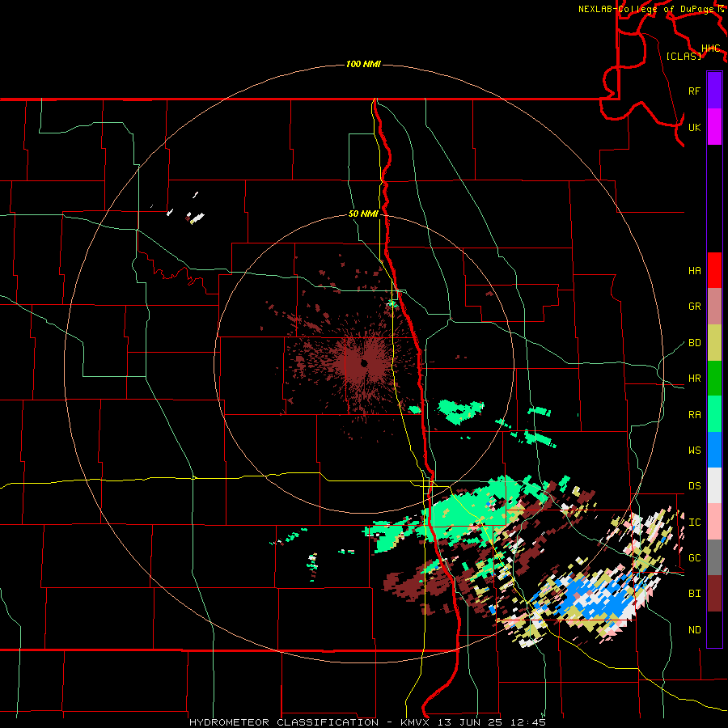Click the RA bright green legend swatch
This screenshot has height=728, width=728.
(x=714, y=414)
